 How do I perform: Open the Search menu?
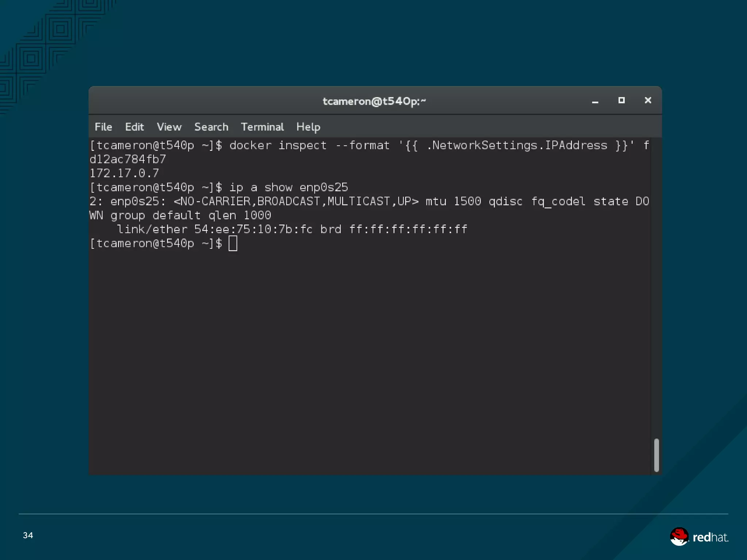[x=211, y=127]
